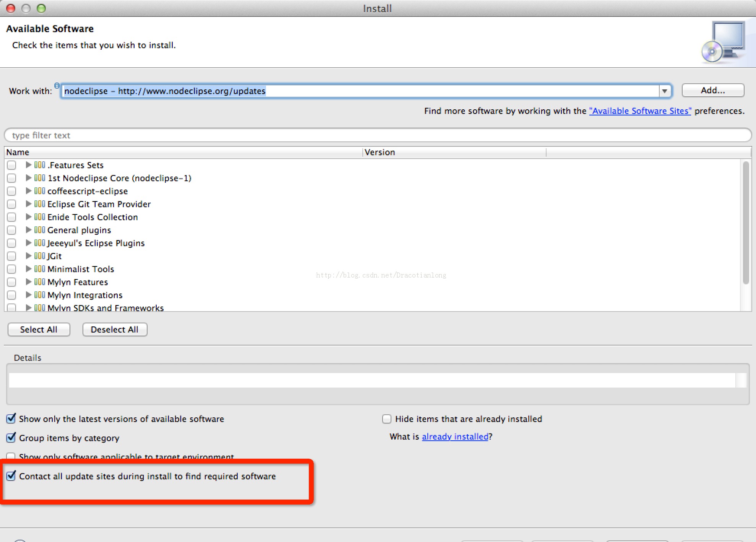Click the 1st Nodeclipse Core category icon
This screenshot has height=542, width=756.
(x=40, y=178)
